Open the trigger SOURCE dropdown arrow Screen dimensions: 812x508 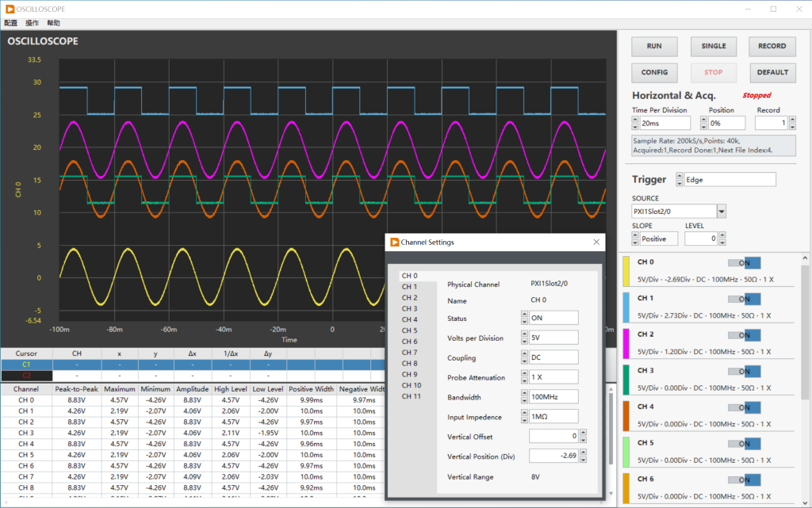click(722, 211)
